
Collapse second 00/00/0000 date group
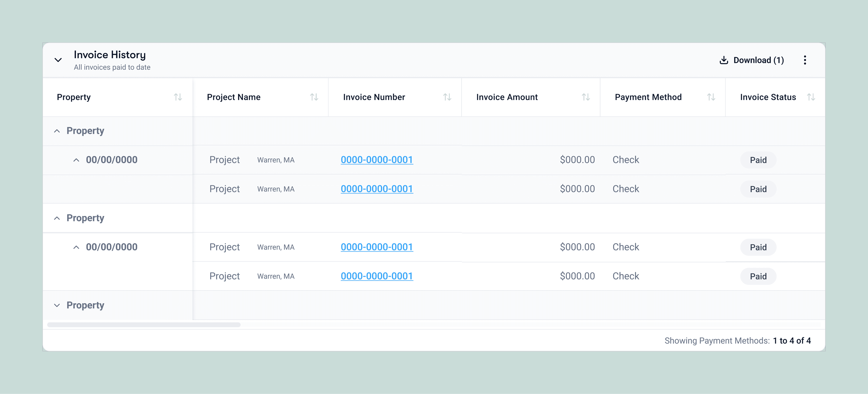click(x=77, y=247)
